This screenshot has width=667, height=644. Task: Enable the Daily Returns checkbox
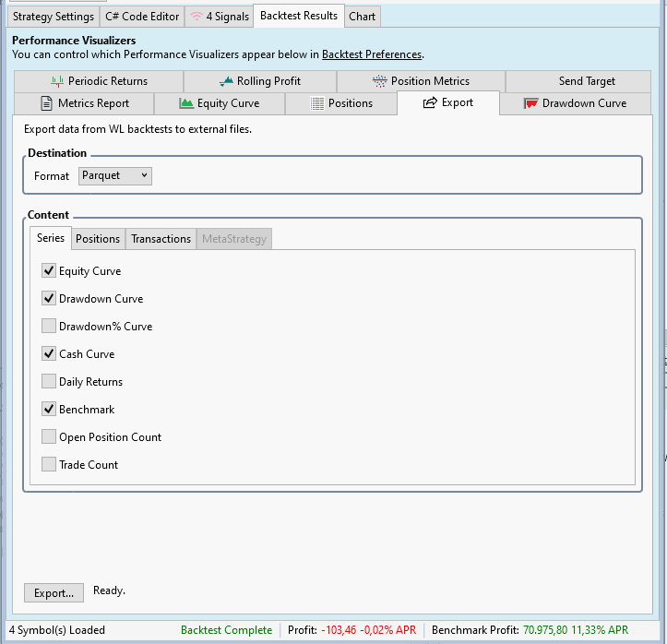[49, 382]
